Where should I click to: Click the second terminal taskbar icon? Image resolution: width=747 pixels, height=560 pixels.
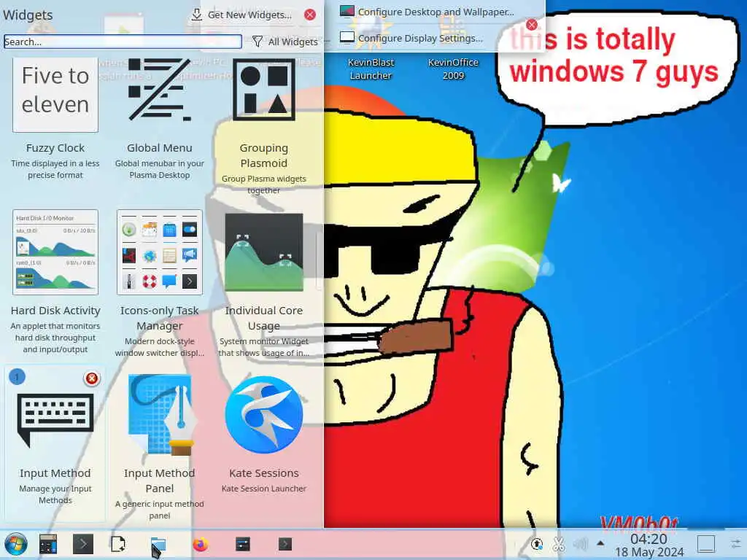(285, 544)
